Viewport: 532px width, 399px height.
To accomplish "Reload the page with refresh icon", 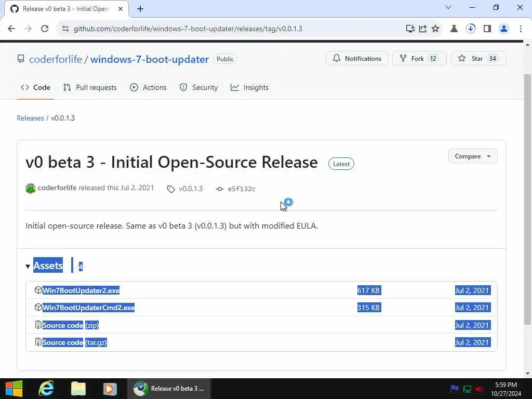I will pyautogui.click(x=45, y=29).
